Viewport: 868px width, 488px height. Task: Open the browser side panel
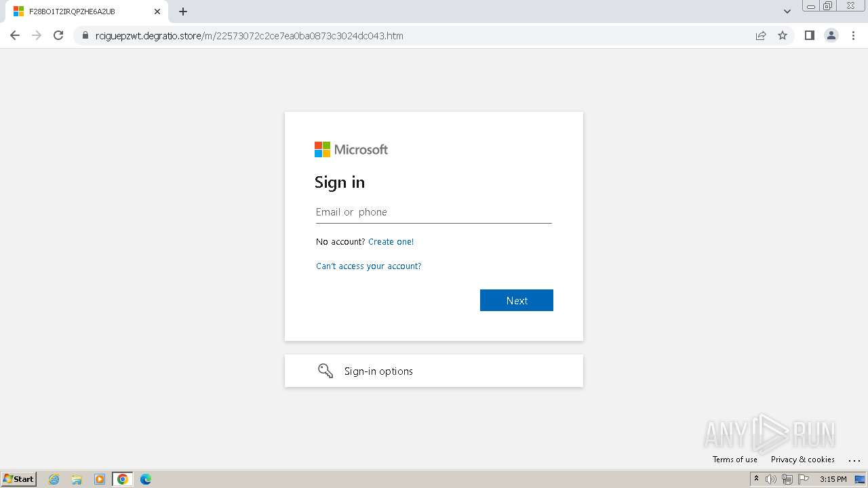click(809, 35)
